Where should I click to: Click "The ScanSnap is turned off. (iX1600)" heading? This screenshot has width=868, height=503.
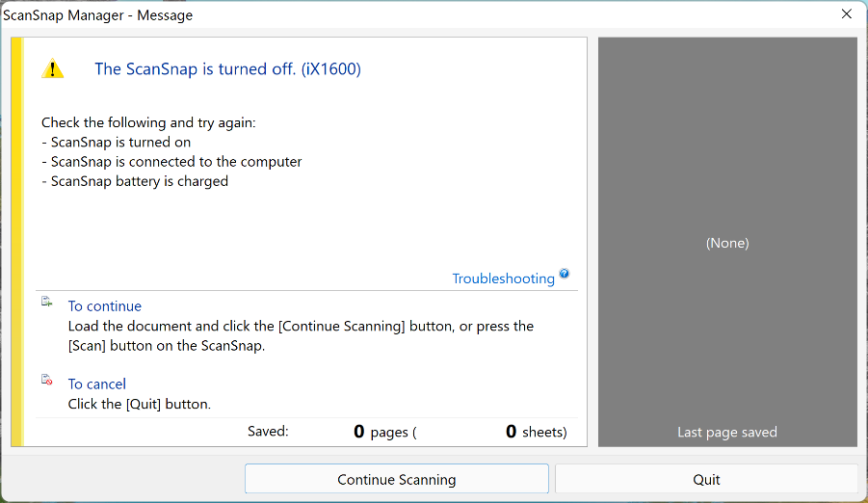pos(227,68)
